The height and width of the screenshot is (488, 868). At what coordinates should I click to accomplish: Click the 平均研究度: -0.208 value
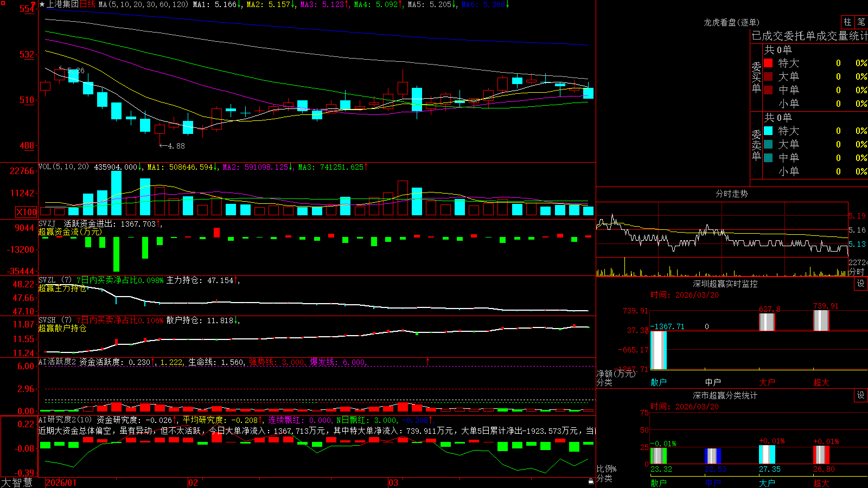(220, 420)
